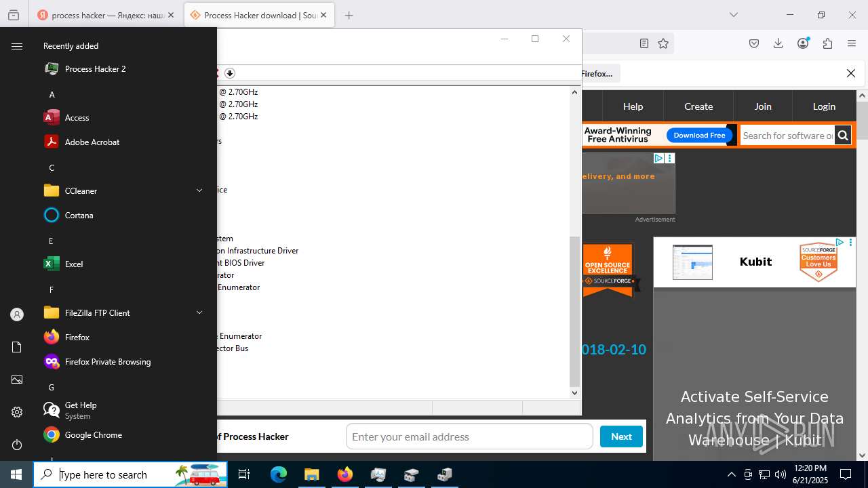The image size is (868, 488).
Task: Open the volume control in the tray
Action: point(781,474)
